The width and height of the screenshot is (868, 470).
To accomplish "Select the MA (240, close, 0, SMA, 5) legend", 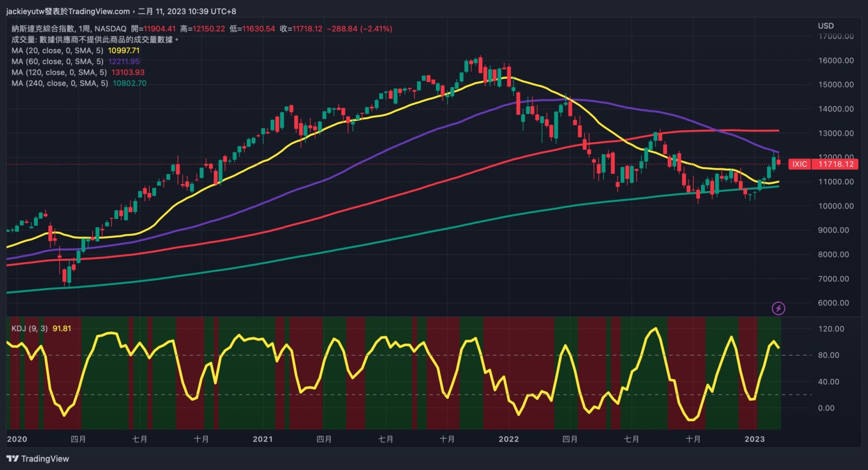I will (x=60, y=83).
